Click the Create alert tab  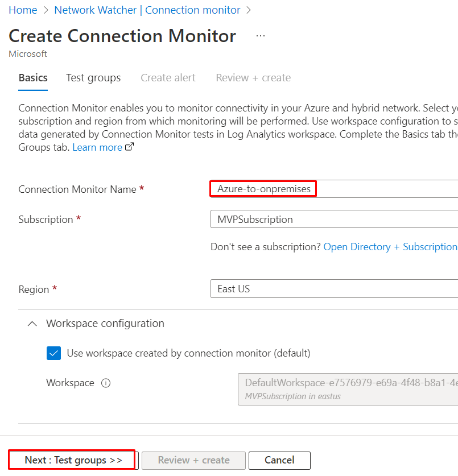168,78
